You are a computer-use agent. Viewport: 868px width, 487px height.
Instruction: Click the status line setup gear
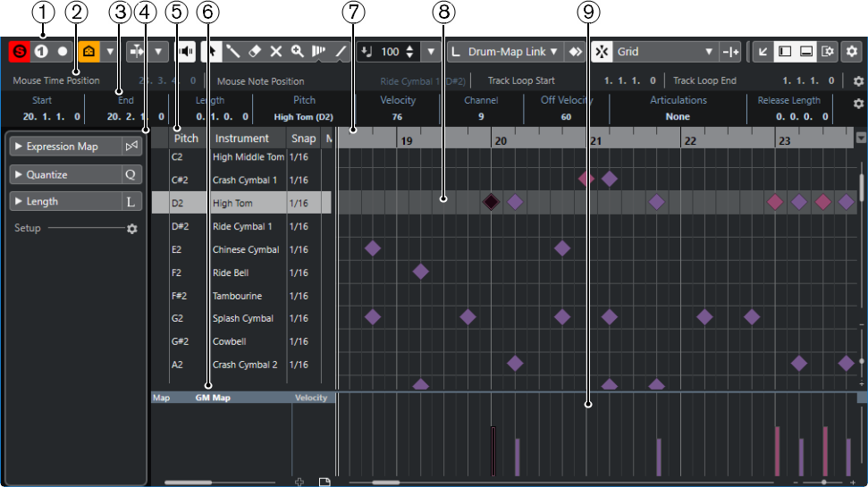pos(858,80)
